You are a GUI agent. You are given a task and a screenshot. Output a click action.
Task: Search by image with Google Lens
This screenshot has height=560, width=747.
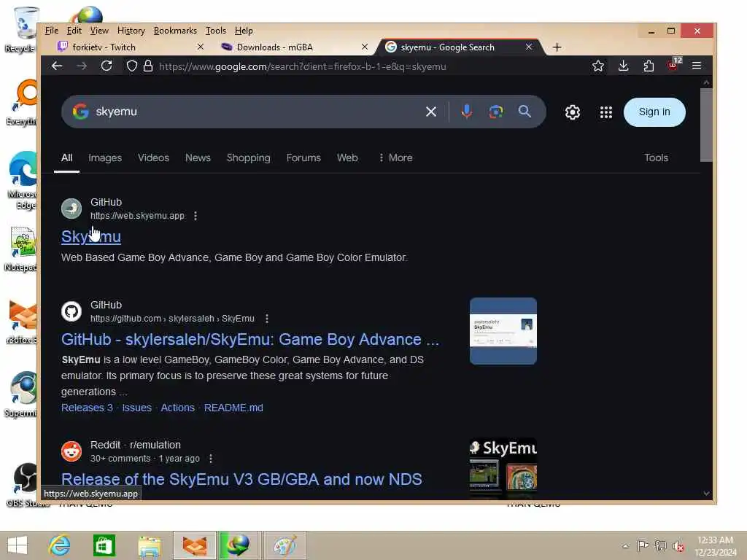[x=495, y=112]
